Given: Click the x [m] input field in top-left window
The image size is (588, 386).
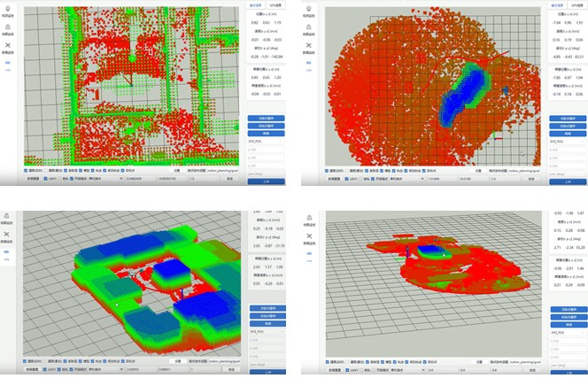Looking at the screenshot, I should click(x=266, y=150).
